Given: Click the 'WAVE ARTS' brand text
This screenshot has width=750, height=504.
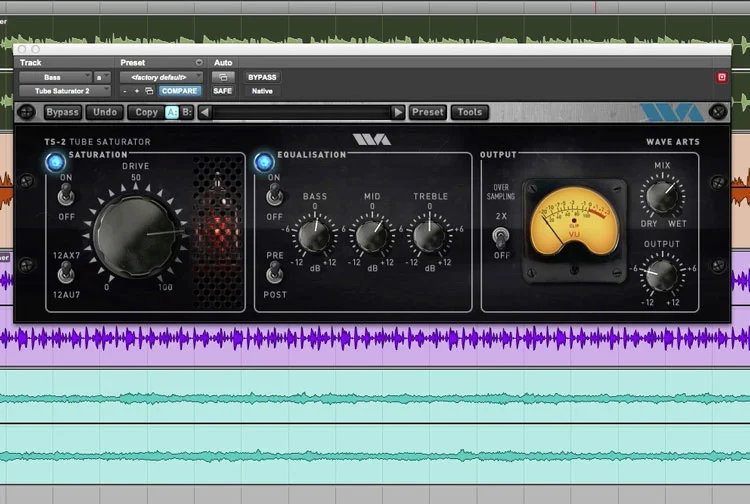Looking at the screenshot, I should (x=673, y=142).
